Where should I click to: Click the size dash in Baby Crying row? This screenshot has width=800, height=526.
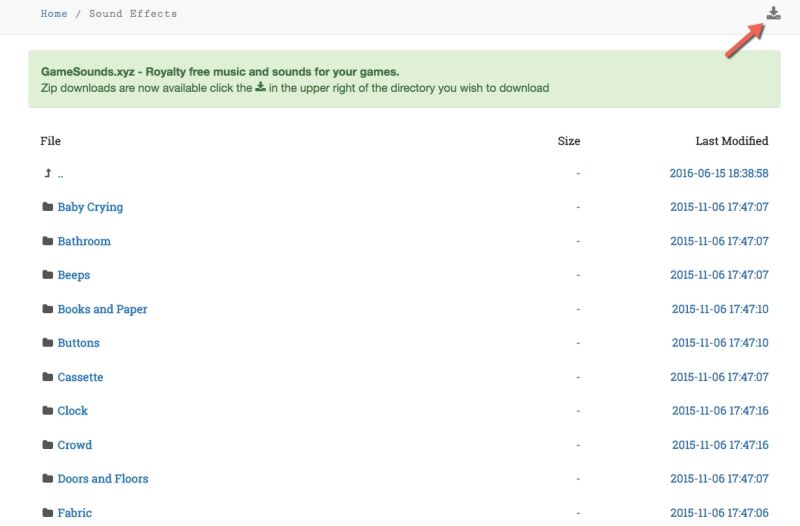tap(578, 207)
